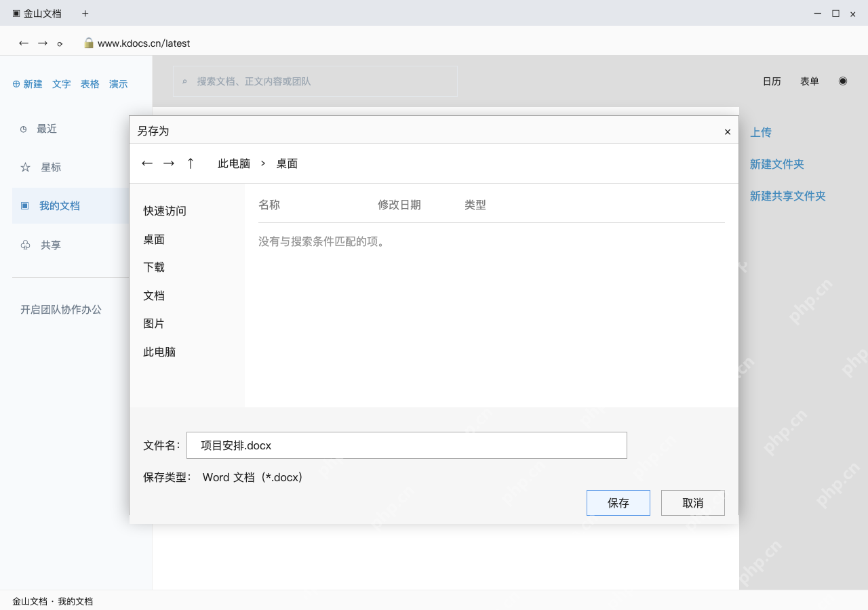The height and width of the screenshot is (610, 868).
Task: Click the back arrow in Save As dialog
Action: [147, 163]
